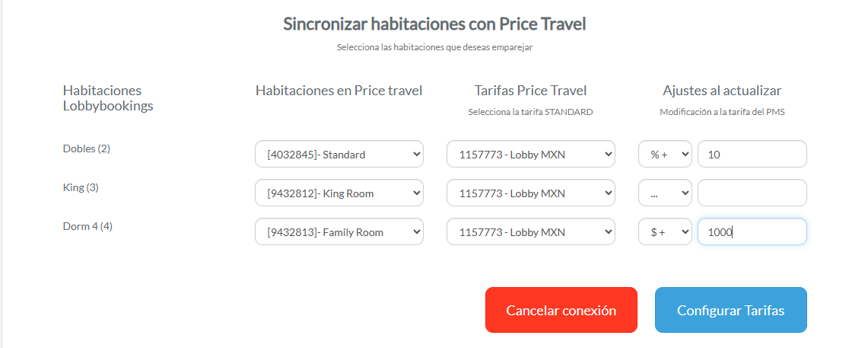Screen dimensions: 868x348
Task: Open the '$ +' adjustment dropdown for Dorm 4
Action: (x=665, y=232)
